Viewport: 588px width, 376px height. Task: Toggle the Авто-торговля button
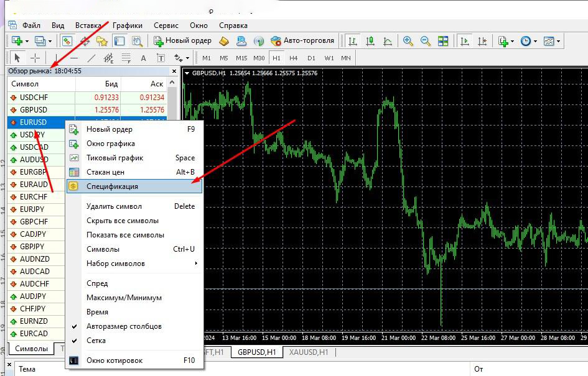[x=302, y=40]
